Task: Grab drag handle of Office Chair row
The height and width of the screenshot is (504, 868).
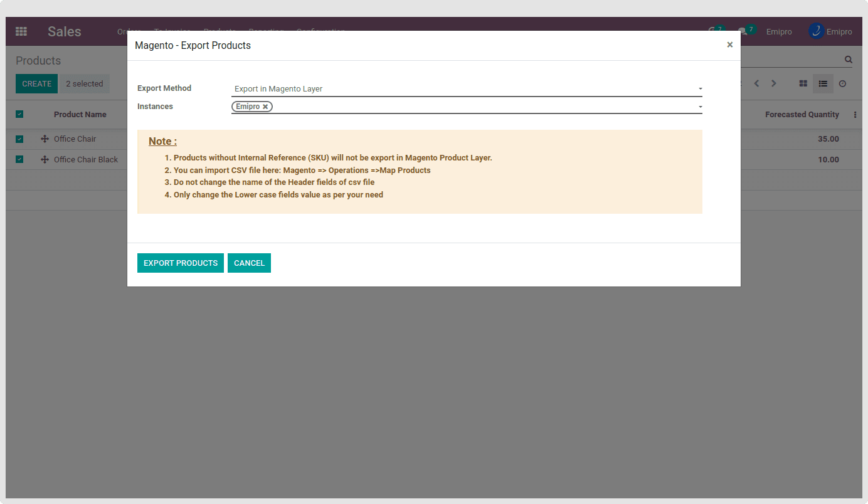Action: pyautogui.click(x=45, y=139)
